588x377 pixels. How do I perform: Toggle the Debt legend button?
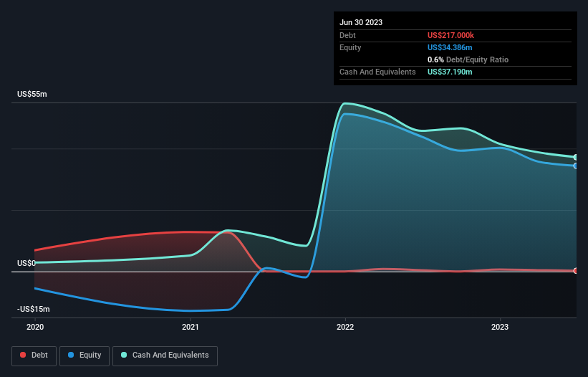click(34, 355)
